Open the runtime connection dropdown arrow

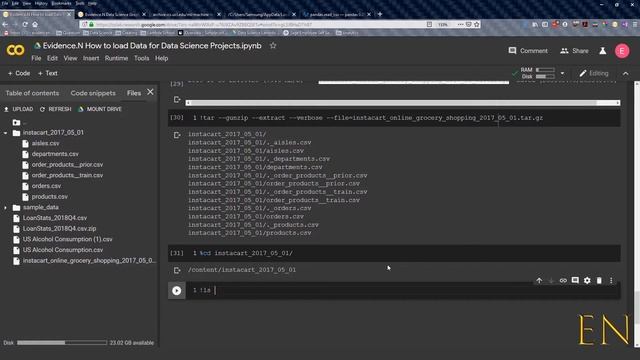click(x=562, y=73)
